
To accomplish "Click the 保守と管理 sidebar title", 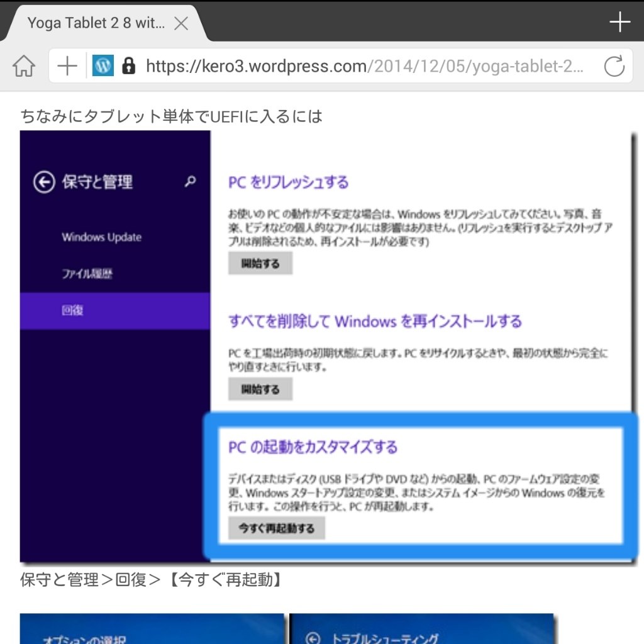I will point(97,182).
